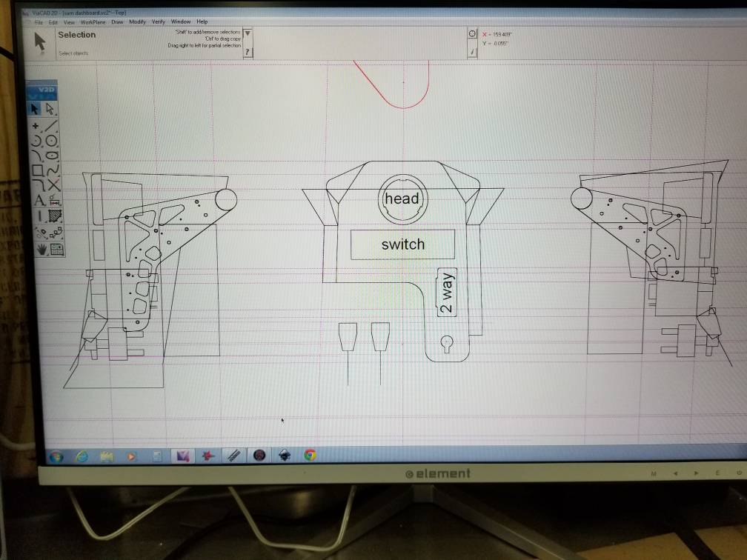Open the Modify menu
The height and width of the screenshot is (560, 747).
(137, 22)
